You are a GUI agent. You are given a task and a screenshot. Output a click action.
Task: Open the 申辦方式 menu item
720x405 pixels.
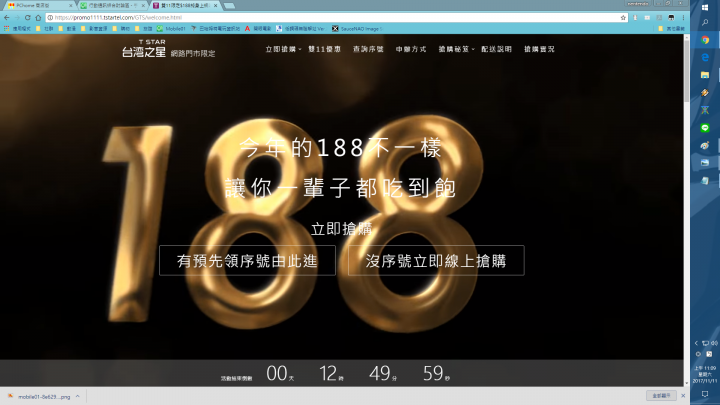(411, 49)
